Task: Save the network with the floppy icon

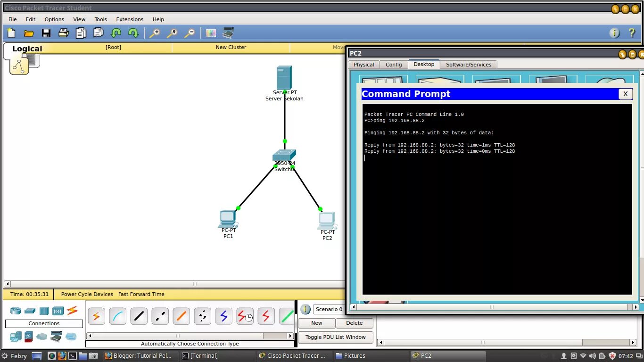Action: click(46, 33)
